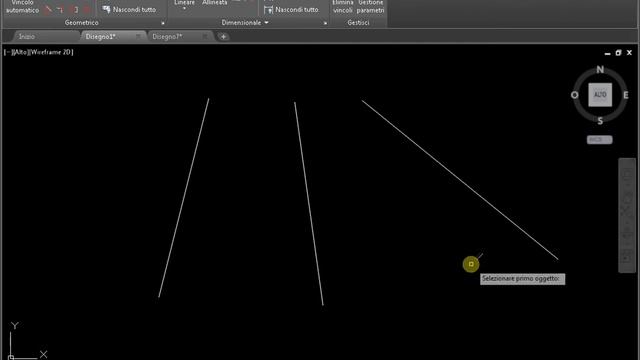Click the Vincolo automatico button

22,7
